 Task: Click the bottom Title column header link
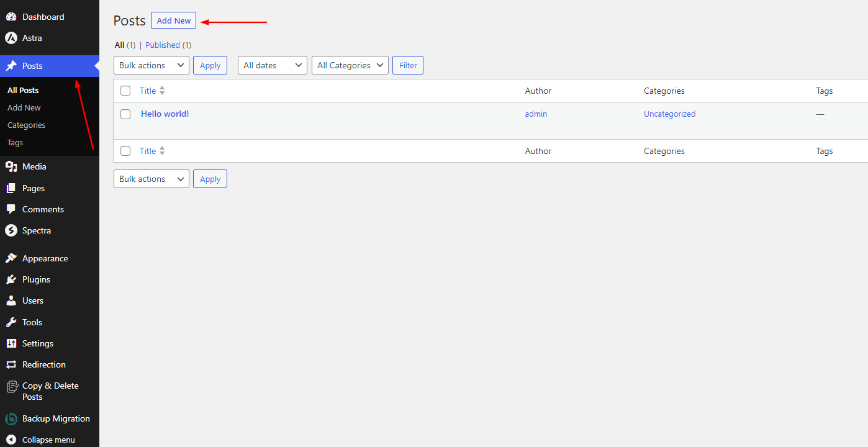(x=148, y=151)
